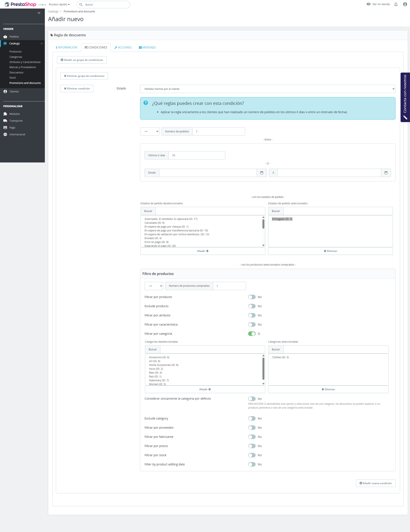410x532 pixels.
Task: Open Estado condition type dropdown
Action: [268, 89]
